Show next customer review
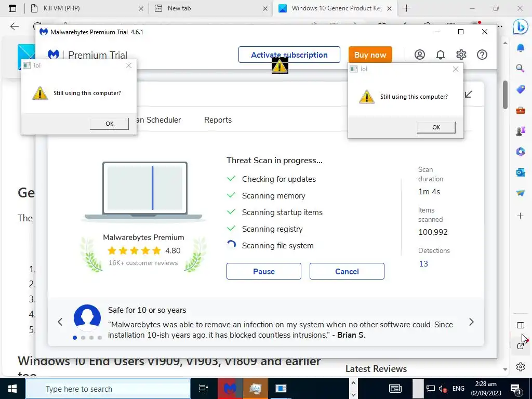Screen dimensions: 532x399 click(x=471, y=322)
